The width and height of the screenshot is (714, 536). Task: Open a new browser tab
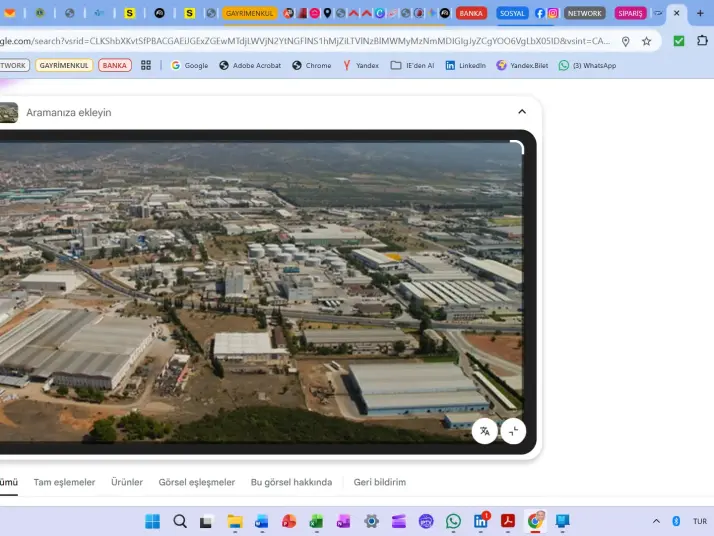click(x=700, y=13)
